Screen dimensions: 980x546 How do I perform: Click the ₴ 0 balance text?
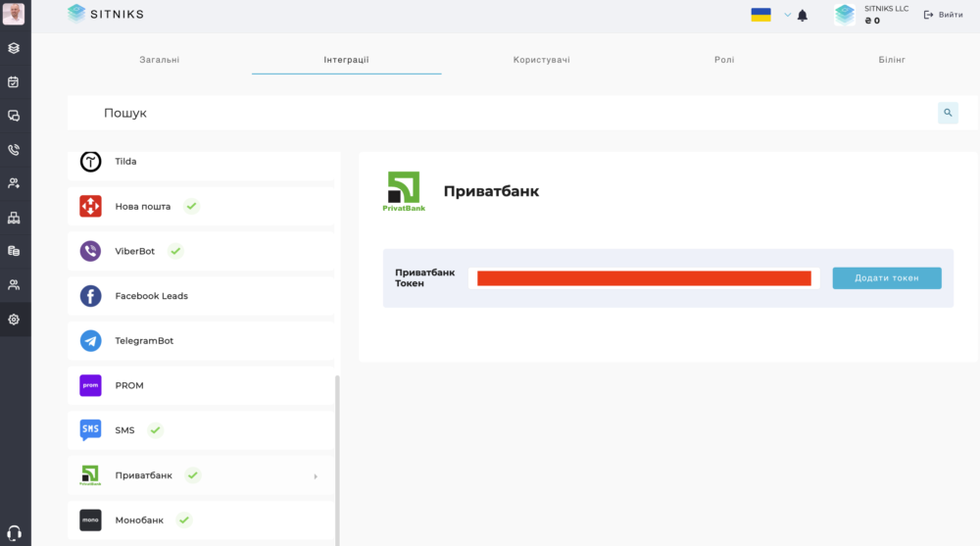click(x=872, y=21)
